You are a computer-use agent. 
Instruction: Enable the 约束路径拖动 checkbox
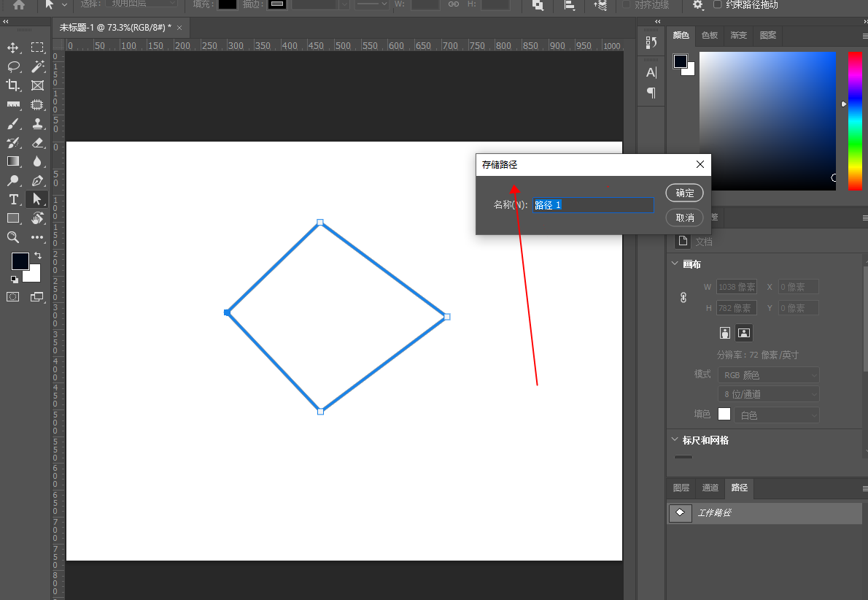coord(718,5)
